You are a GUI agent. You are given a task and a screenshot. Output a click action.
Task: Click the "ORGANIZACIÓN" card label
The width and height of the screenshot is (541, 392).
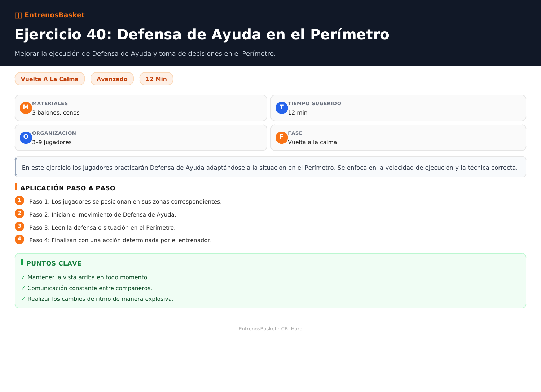[x=54, y=133]
